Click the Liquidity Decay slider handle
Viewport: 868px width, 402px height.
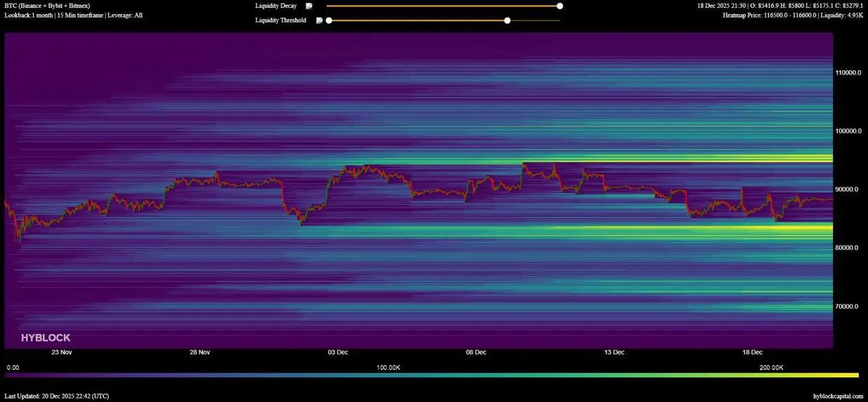pos(560,6)
